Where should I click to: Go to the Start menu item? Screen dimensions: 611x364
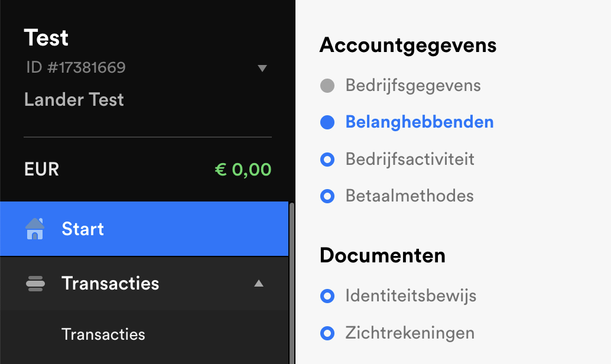144,229
